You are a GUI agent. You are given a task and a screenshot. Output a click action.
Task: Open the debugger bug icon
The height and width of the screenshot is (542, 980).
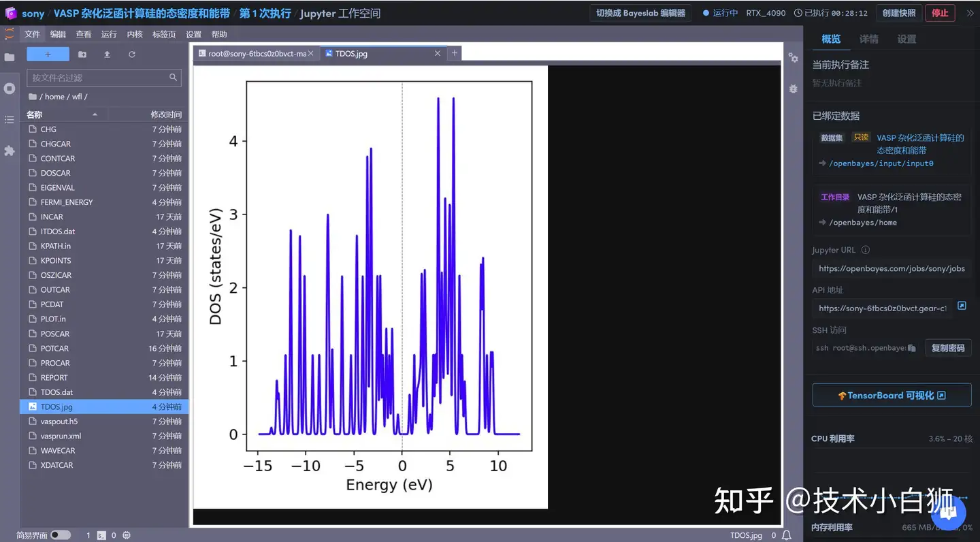(x=793, y=89)
